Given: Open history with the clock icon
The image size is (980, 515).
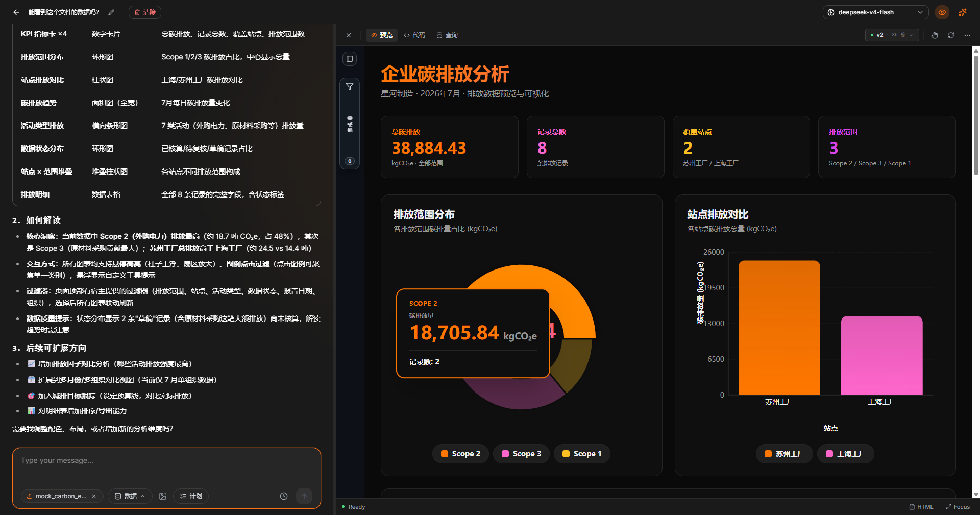Looking at the screenshot, I should click(284, 496).
